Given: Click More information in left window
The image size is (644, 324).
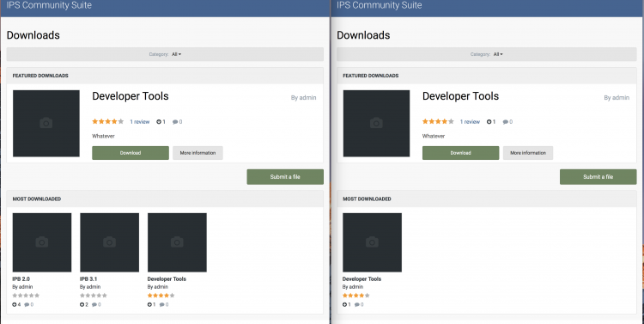Looking at the screenshot, I should pos(197,153).
